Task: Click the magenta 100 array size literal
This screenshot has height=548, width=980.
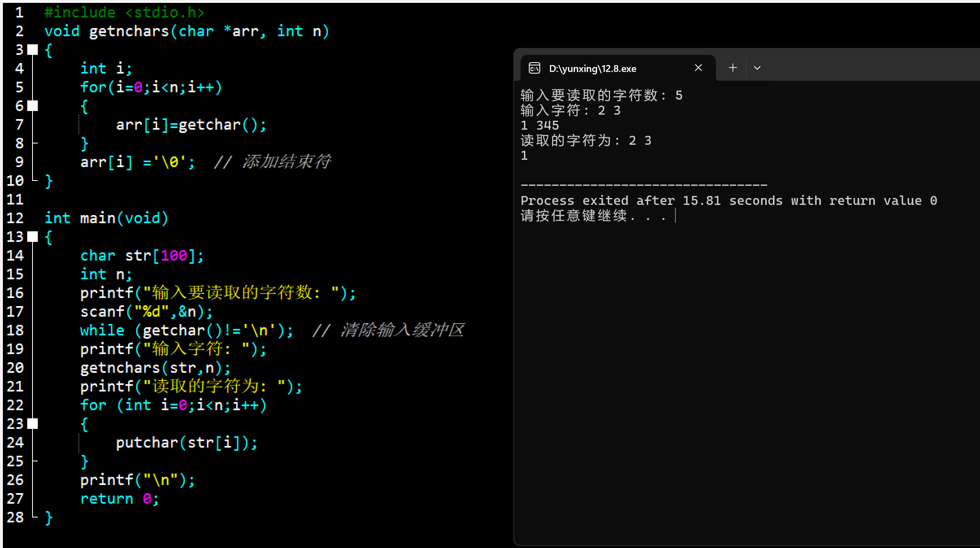Action: [x=174, y=256]
